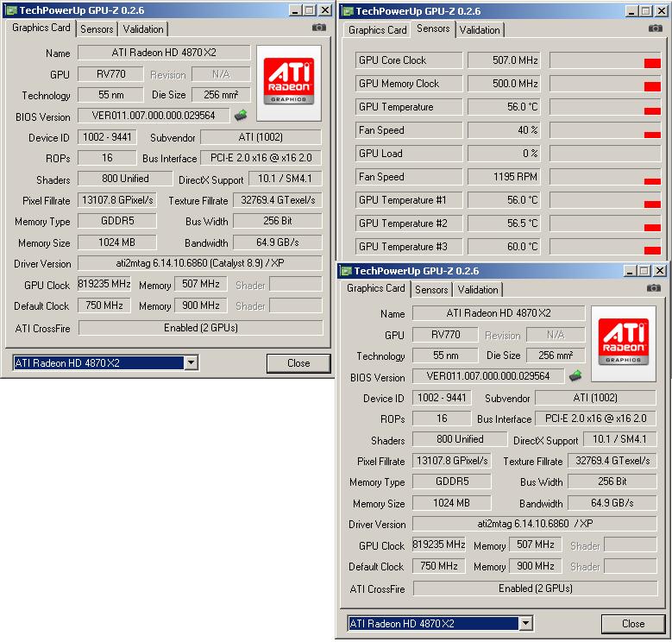Click the GPU Temperature #3 sensor graph
The width and height of the screenshot is (672, 642).
pos(605,247)
